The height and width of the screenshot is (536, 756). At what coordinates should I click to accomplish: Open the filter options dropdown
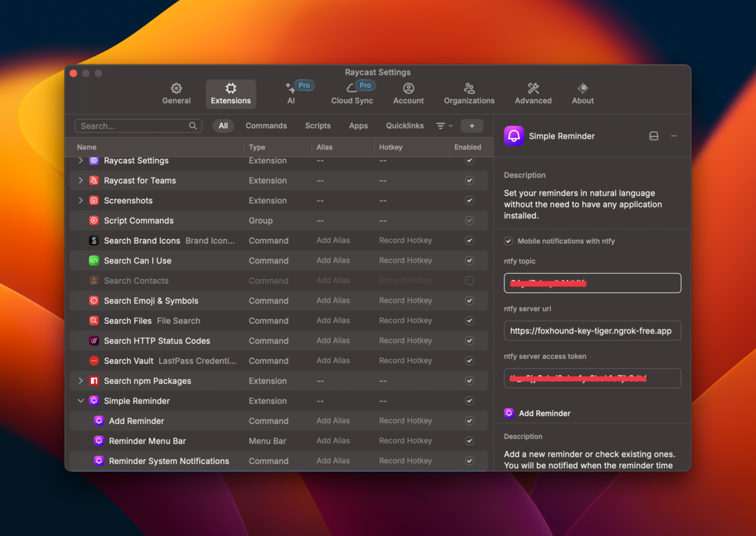click(x=444, y=126)
